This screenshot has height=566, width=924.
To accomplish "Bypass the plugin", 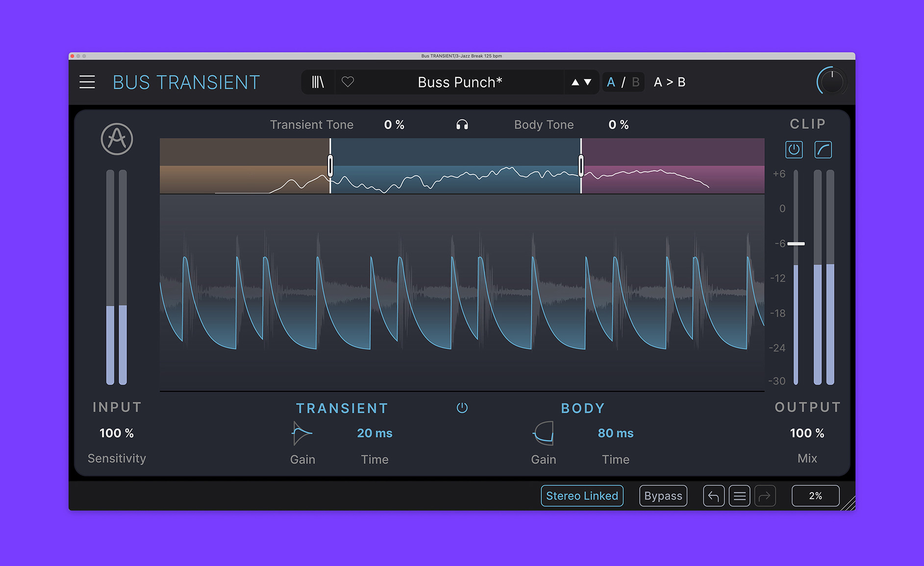I will 663,496.
